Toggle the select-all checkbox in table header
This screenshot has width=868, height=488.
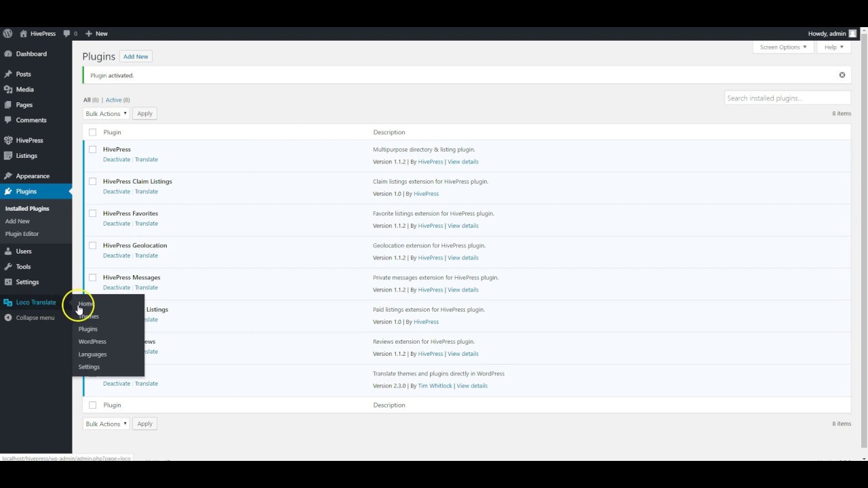(92, 132)
